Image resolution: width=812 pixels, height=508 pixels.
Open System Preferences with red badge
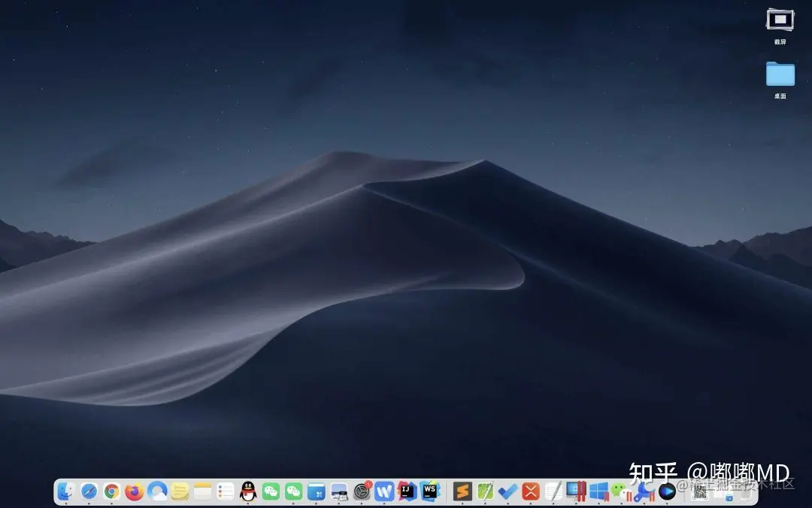pyautogui.click(x=362, y=491)
